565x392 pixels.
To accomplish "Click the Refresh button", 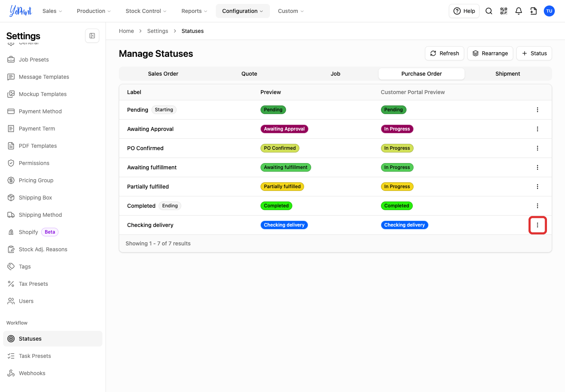I will 445,53.
